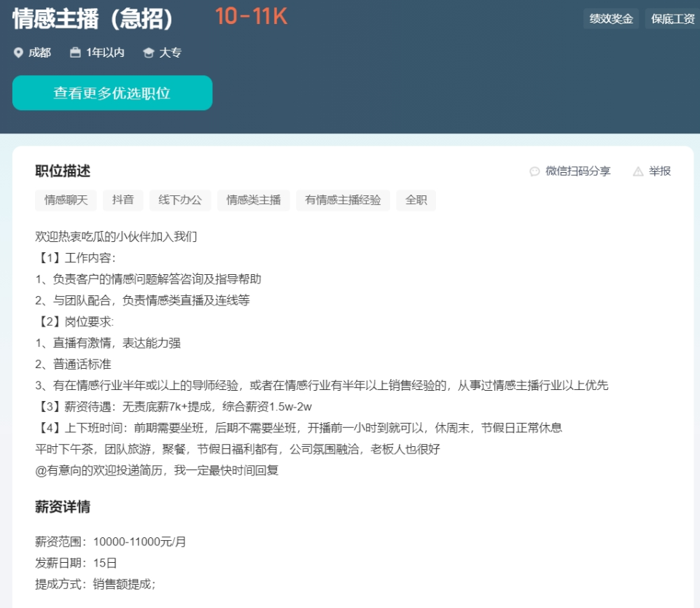700x608 pixels.
Task: Click the briefcase icon beside 1年以内
Action: coord(74,52)
